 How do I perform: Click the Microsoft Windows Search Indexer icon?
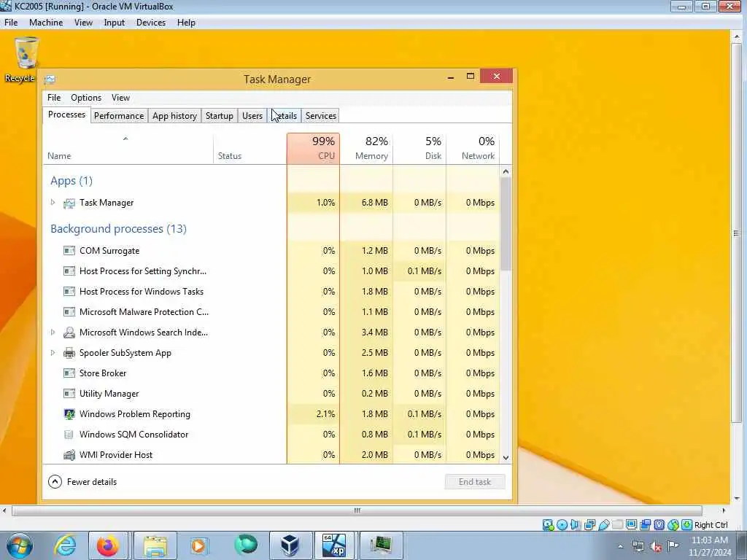69,332
